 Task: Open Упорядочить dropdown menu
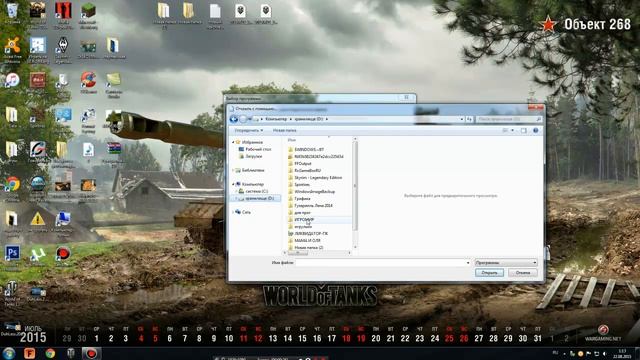[248, 131]
